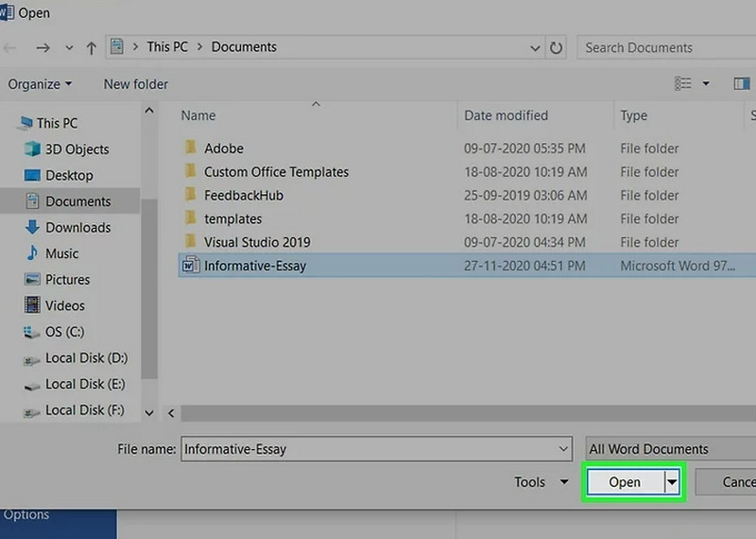Click the Word icon of Informative-Essay file
Viewport: 756px width, 539px height.
click(191, 267)
